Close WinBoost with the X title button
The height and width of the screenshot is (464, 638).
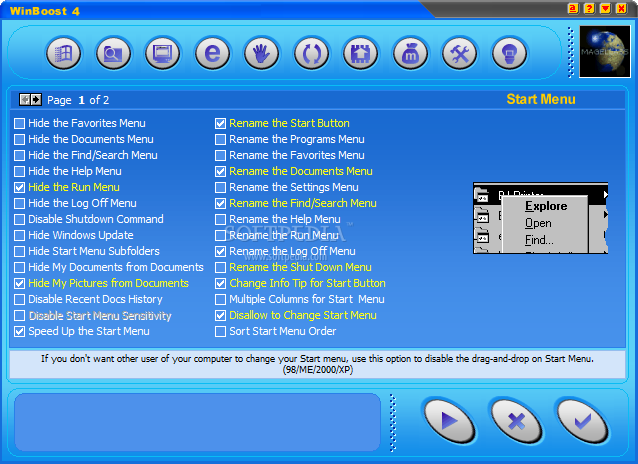coord(622,8)
